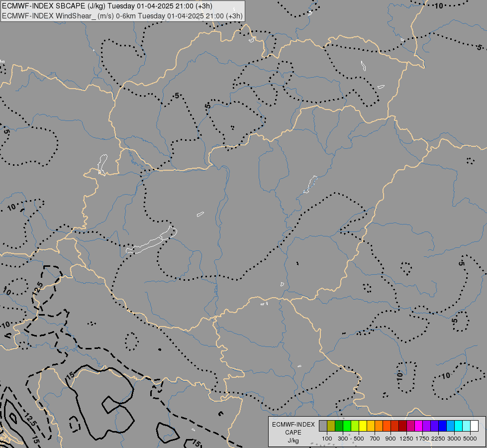Click the 100 value in the legend
This screenshot has height=448, width=487.
click(327, 439)
